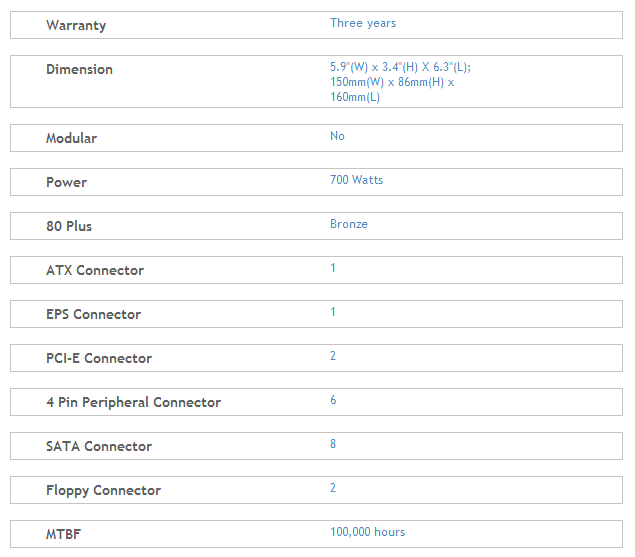Select the No value for Modular

coord(337,136)
